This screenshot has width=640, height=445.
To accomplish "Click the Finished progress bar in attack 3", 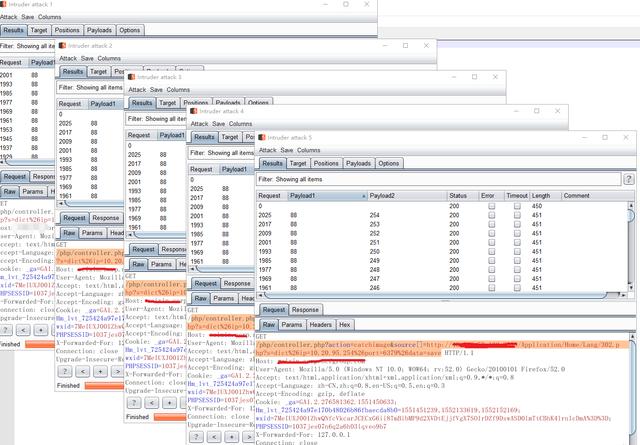I will 169,417.
